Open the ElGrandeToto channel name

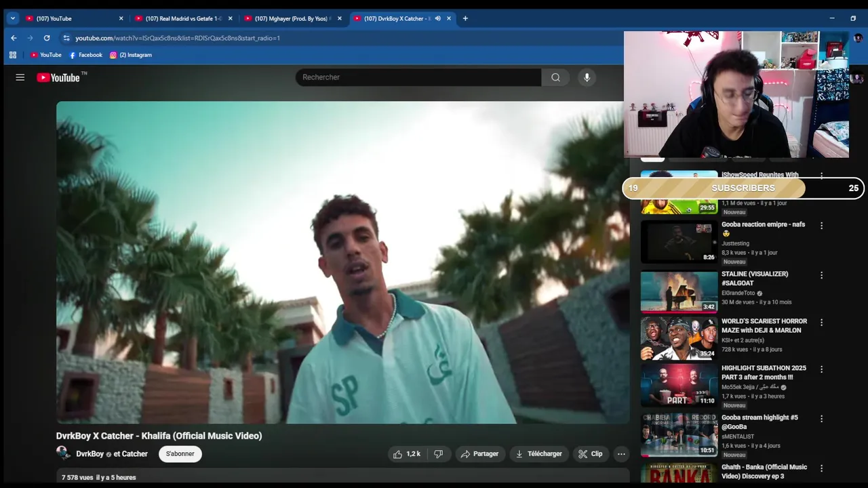[738, 293]
